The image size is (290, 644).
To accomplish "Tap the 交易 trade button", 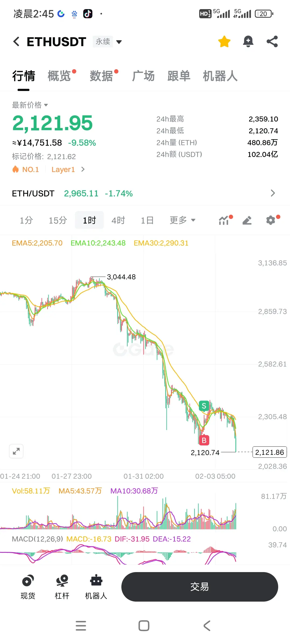I will 200,587.
